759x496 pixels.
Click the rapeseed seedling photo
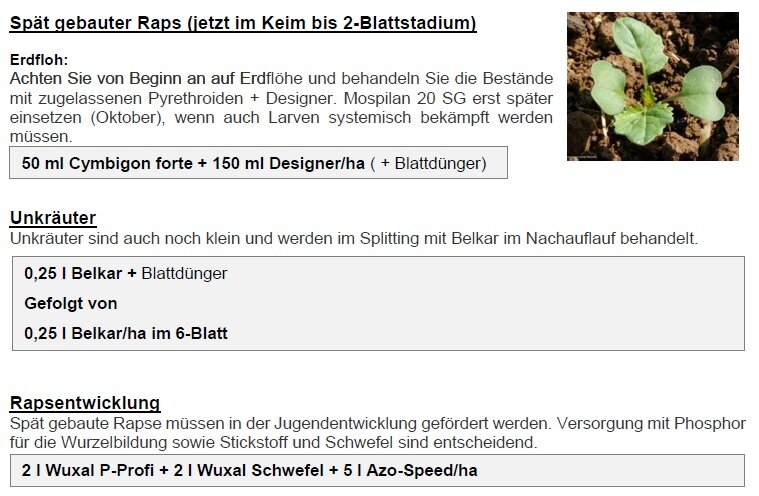[x=653, y=86]
